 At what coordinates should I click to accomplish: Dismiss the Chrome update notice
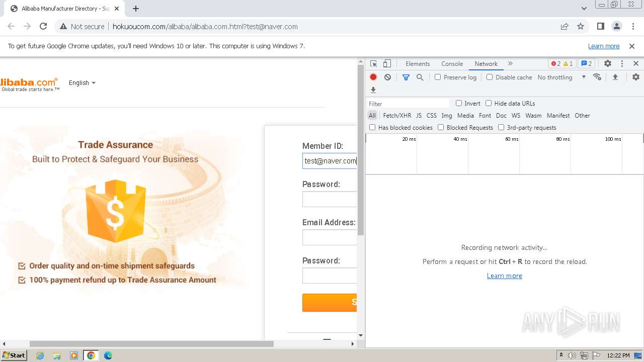tap(632, 46)
